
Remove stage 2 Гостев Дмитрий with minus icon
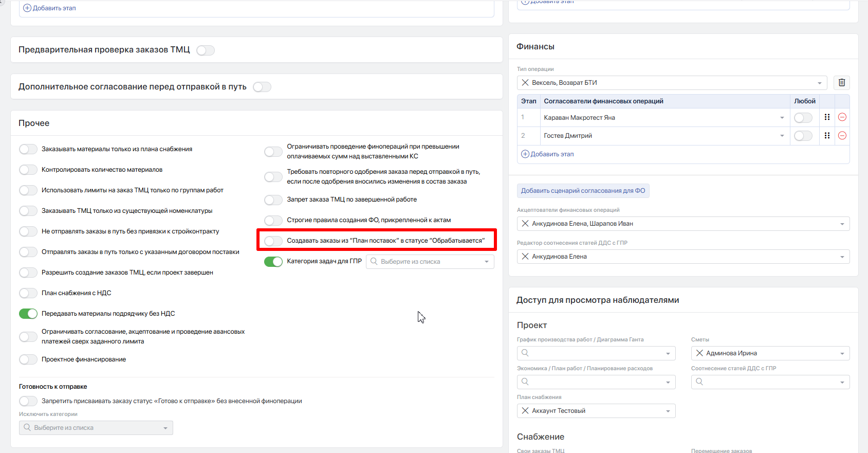pos(842,136)
